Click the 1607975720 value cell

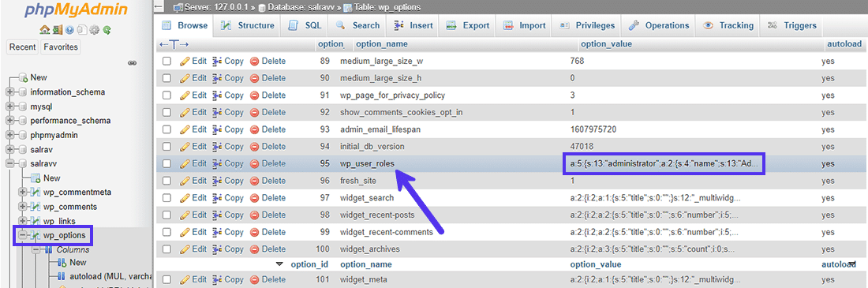pyautogui.click(x=593, y=129)
